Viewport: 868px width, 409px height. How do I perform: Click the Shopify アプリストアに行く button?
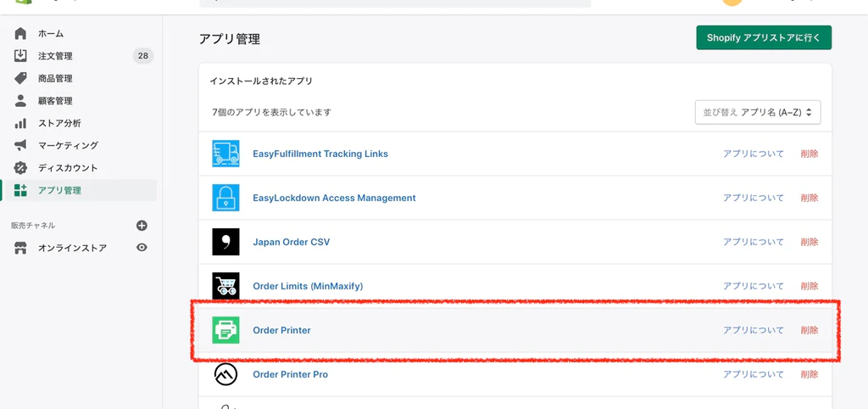click(763, 38)
